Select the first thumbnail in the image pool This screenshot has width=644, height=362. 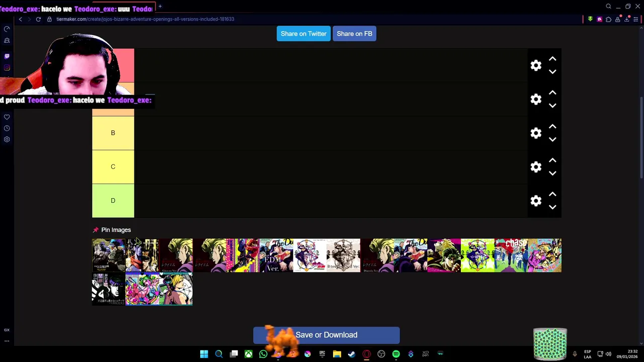[109, 255]
